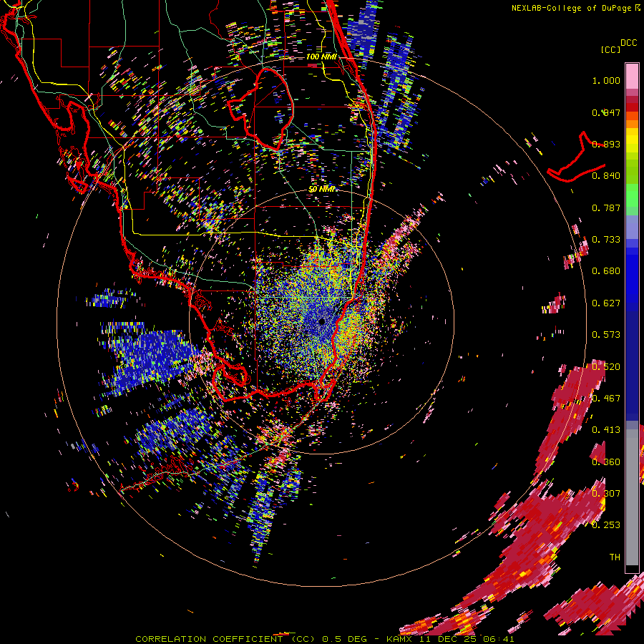Screen dimensions: 644x644
Task: Click the 11 DEC 25 date in caption
Action: (x=449, y=639)
